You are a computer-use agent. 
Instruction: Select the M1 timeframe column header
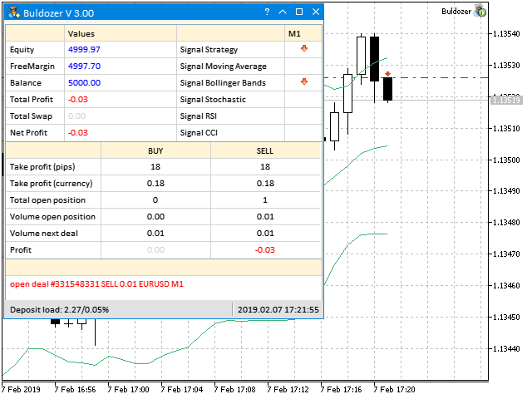pos(295,34)
